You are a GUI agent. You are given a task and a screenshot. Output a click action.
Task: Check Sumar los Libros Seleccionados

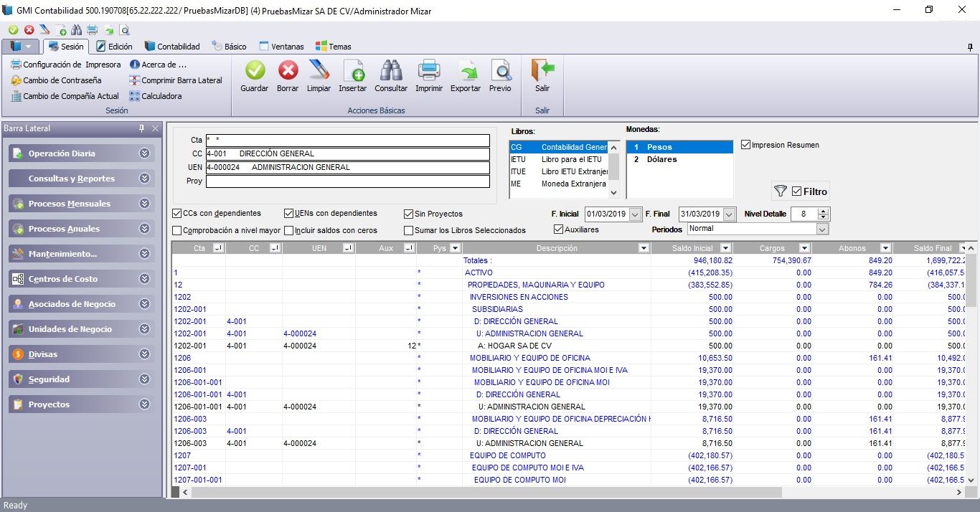pyautogui.click(x=409, y=231)
